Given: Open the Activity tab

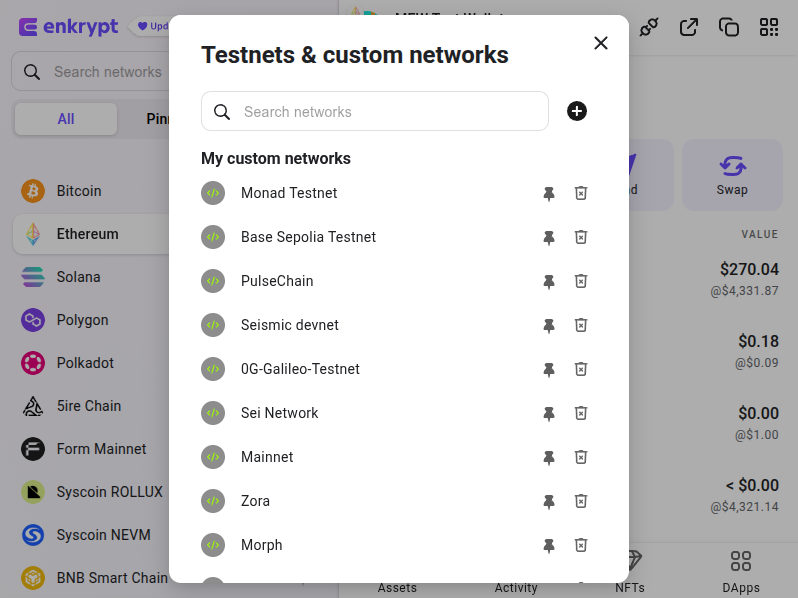Looking at the screenshot, I should (516, 587).
